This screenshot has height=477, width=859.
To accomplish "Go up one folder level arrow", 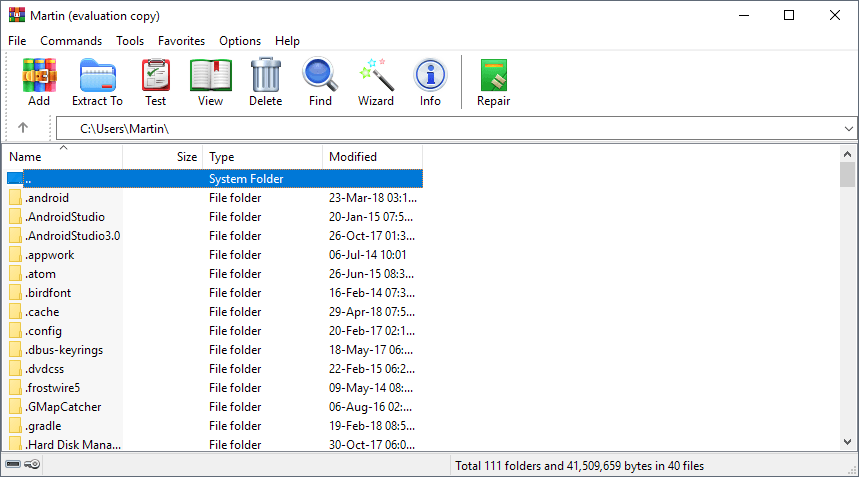I will click(22, 128).
